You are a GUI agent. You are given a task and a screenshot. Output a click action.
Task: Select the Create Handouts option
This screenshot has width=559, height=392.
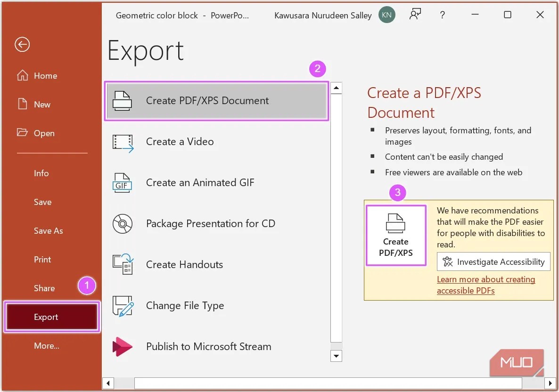pos(184,264)
